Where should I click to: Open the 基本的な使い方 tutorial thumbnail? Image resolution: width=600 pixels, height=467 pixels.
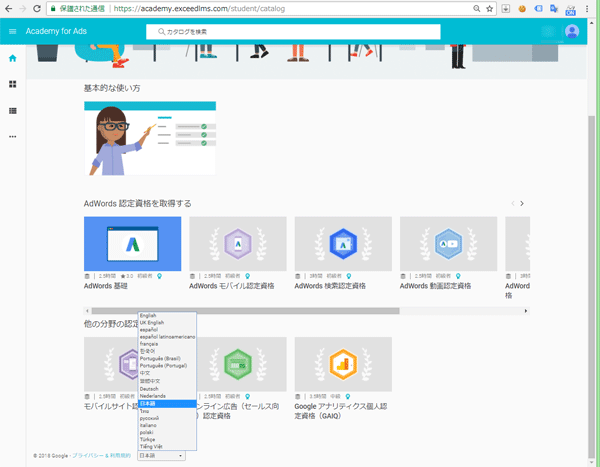pyautogui.click(x=150, y=139)
